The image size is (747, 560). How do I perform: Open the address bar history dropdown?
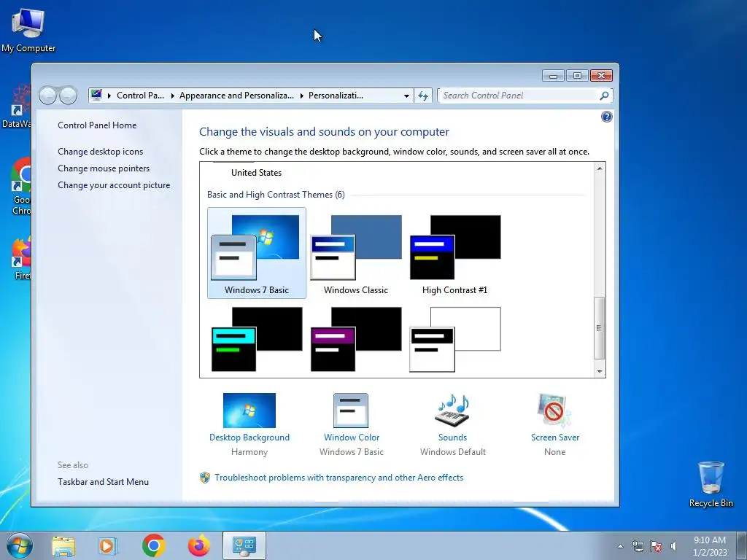tap(406, 96)
